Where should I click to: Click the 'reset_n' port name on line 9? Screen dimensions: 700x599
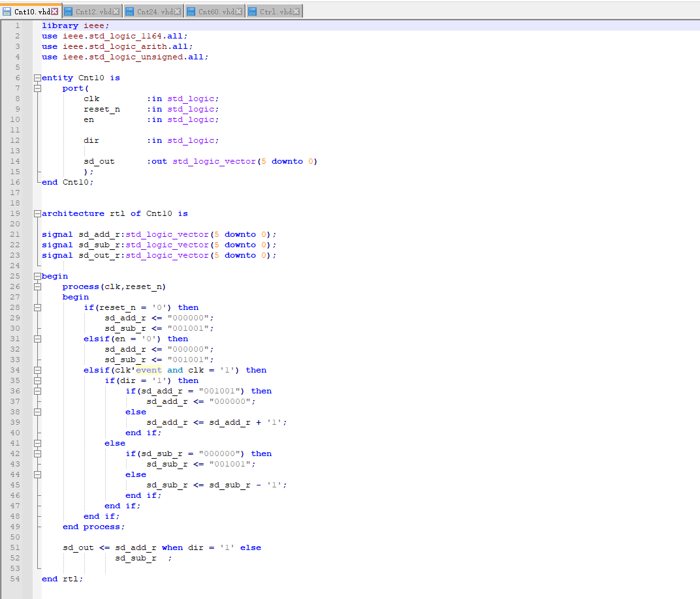pos(102,109)
